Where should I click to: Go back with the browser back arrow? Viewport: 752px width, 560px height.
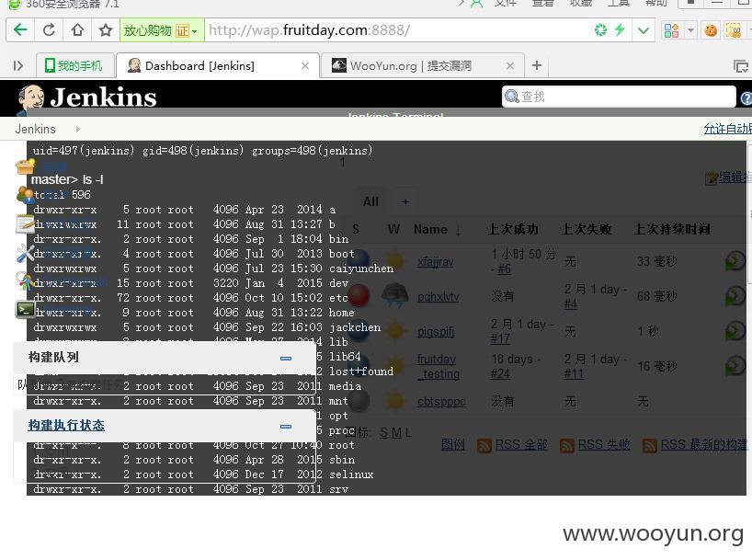tap(20, 30)
